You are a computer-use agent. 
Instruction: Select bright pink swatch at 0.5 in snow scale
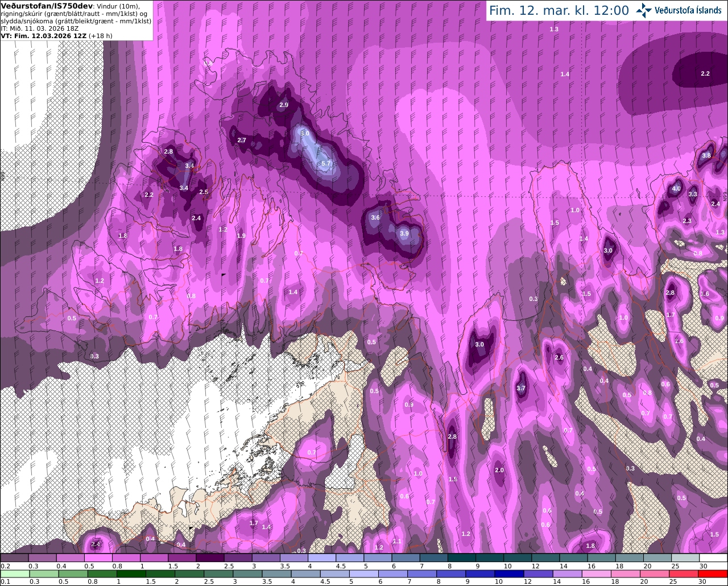[x=98, y=558]
